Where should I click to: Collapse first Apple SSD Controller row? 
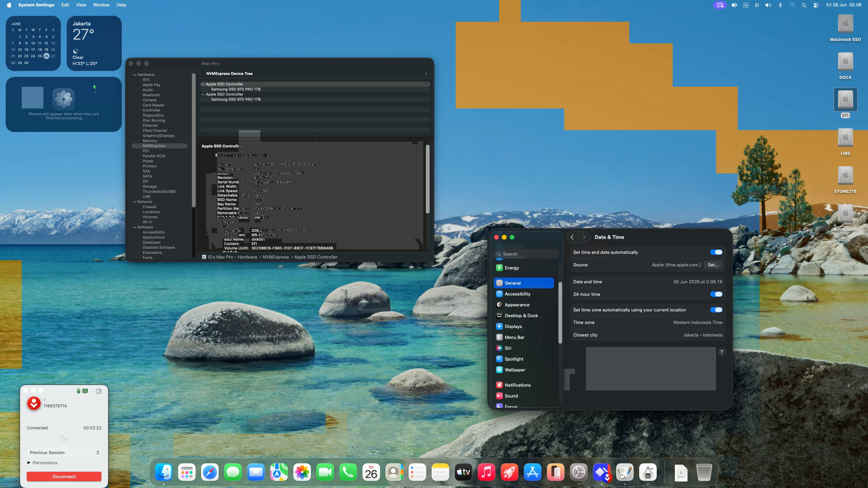tap(203, 84)
